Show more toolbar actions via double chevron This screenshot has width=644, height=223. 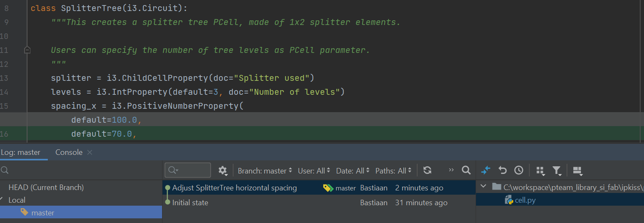point(451,170)
